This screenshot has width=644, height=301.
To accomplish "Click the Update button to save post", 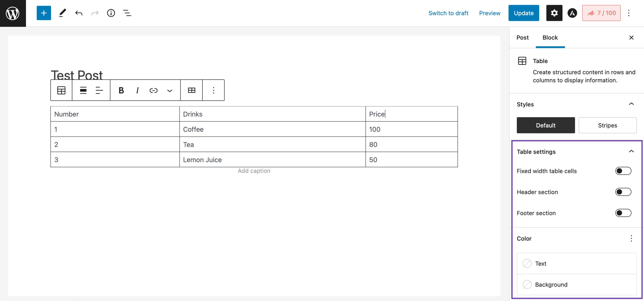I will click(x=524, y=13).
